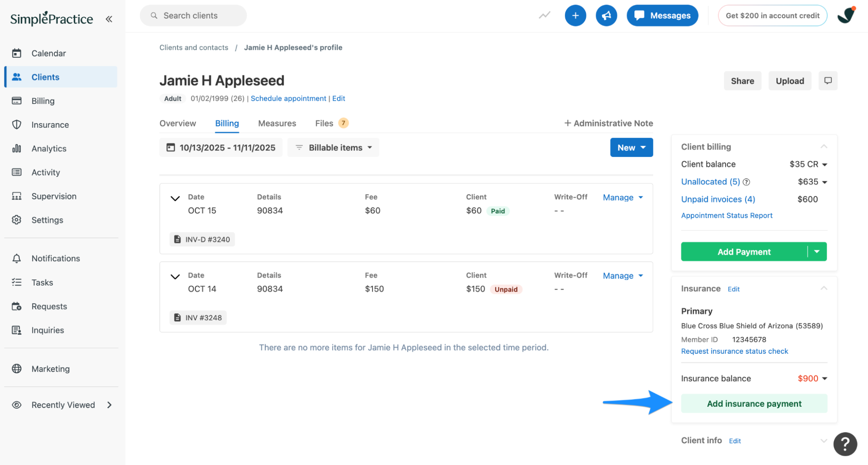Screen dimensions: 868x465
Task: Open Manage dropdown for OCT 14 row
Action: tap(623, 276)
